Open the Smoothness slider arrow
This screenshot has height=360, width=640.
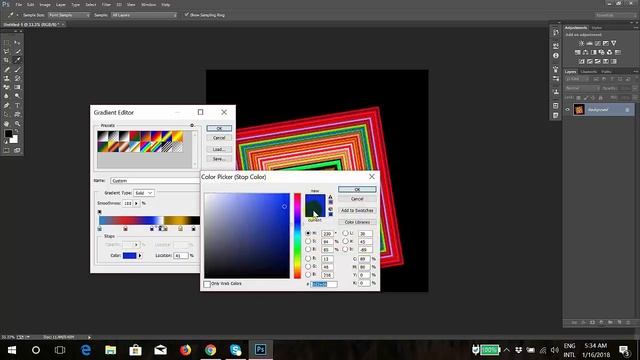point(136,203)
